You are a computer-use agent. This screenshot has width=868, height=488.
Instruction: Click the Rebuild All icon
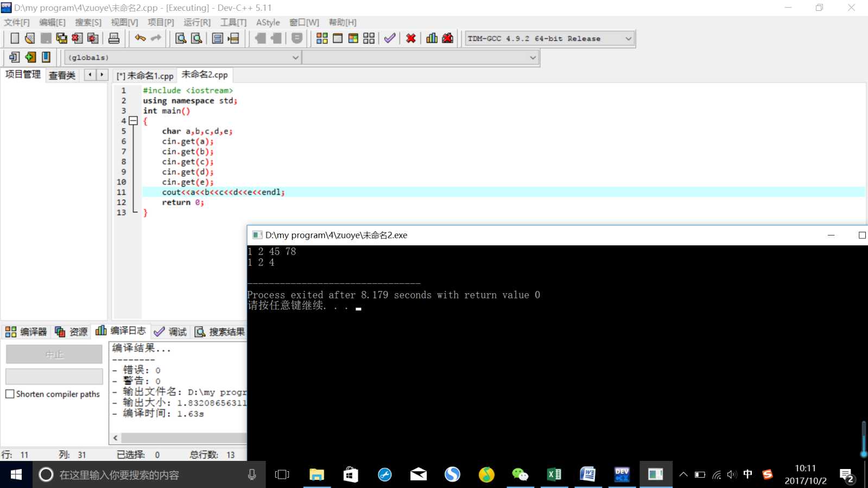[x=369, y=38]
